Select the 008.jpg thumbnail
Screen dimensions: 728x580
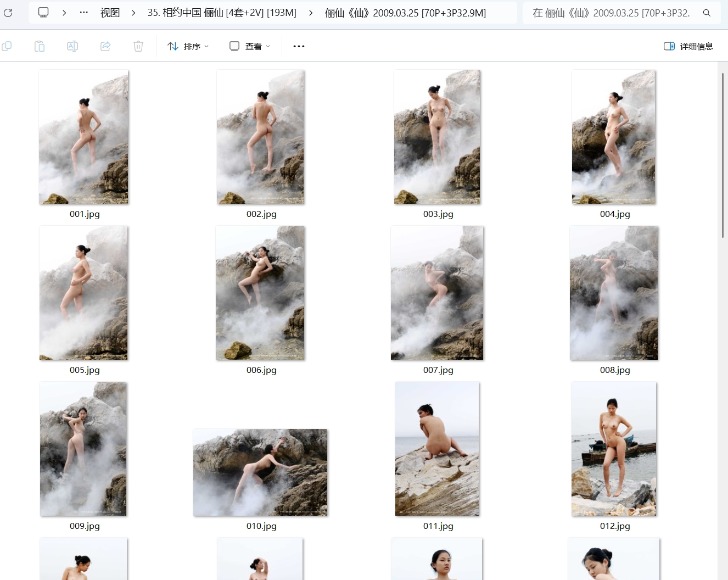click(614, 293)
